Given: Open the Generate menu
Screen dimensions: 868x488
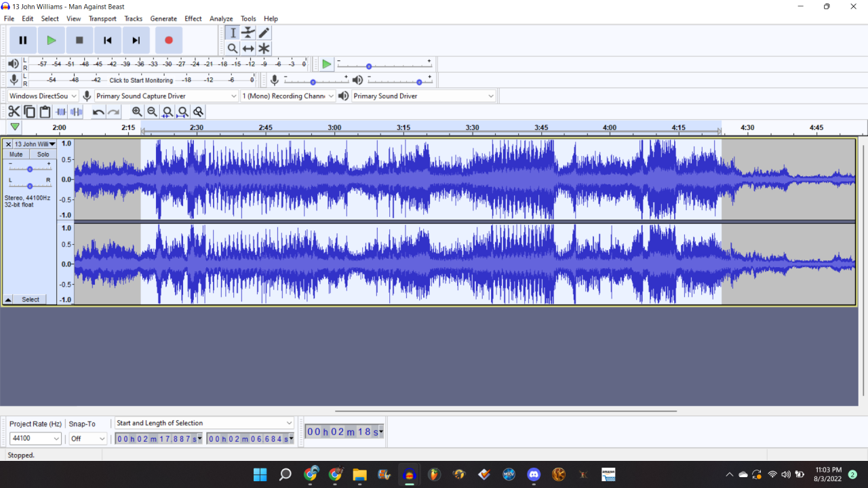Looking at the screenshot, I should click(163, 18).
